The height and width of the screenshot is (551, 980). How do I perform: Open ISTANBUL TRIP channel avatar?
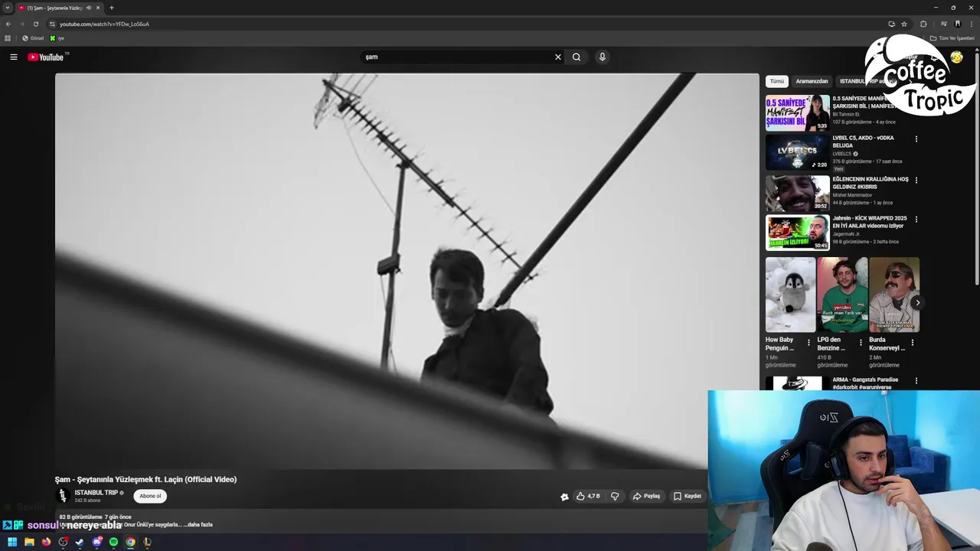pyautogui.click(x=63, y=496)
